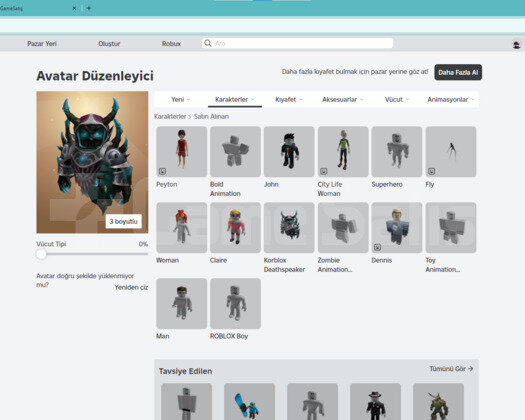Select the Claire character
The image size is (525, 420).
point(235,227)
